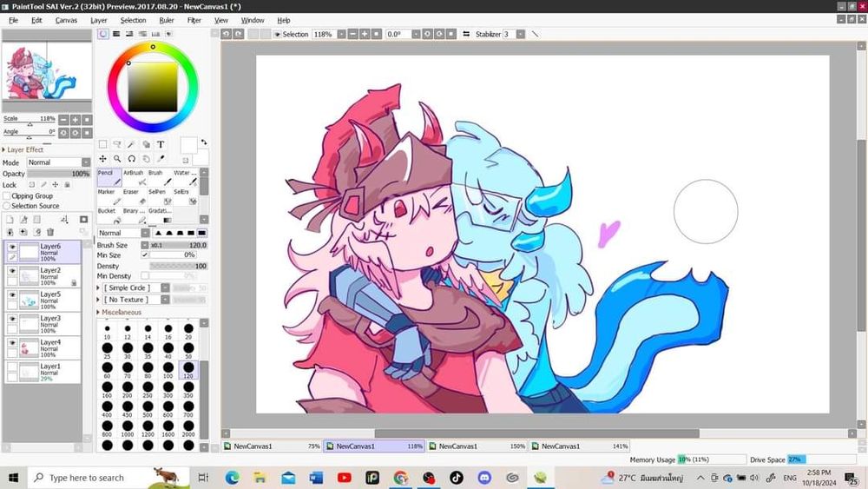
Task: Open the Brush Size multiplier dropdown
Action: [x=145, y=245]
